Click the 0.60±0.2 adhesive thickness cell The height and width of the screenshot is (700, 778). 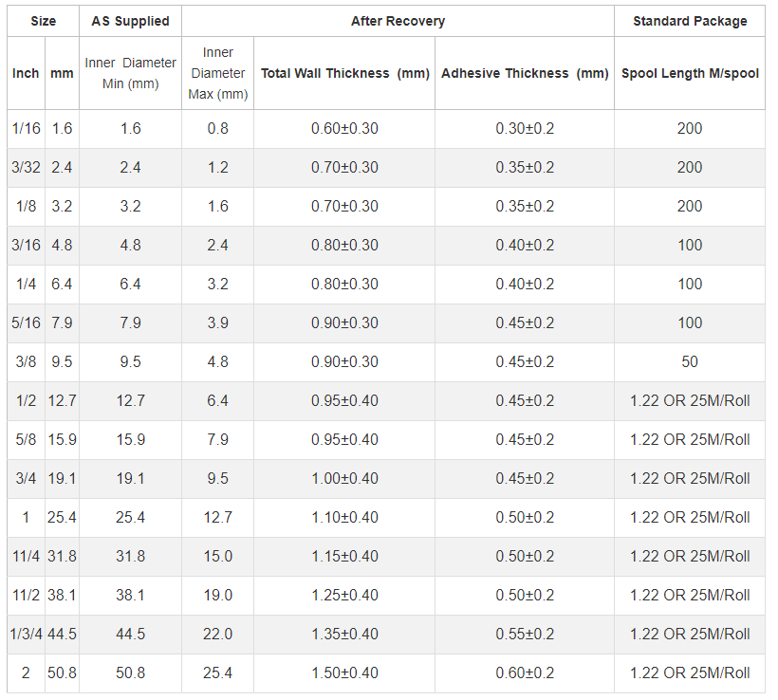pyautogui.click(x=525, y=672)
